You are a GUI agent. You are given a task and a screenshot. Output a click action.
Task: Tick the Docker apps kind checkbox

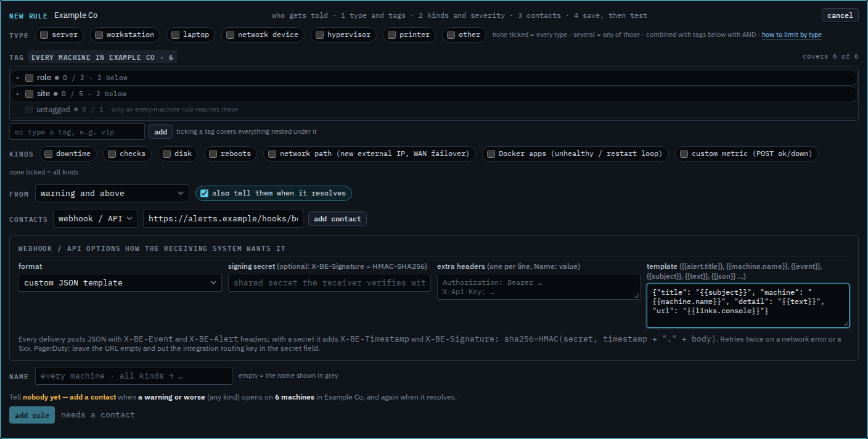(491, 154)
